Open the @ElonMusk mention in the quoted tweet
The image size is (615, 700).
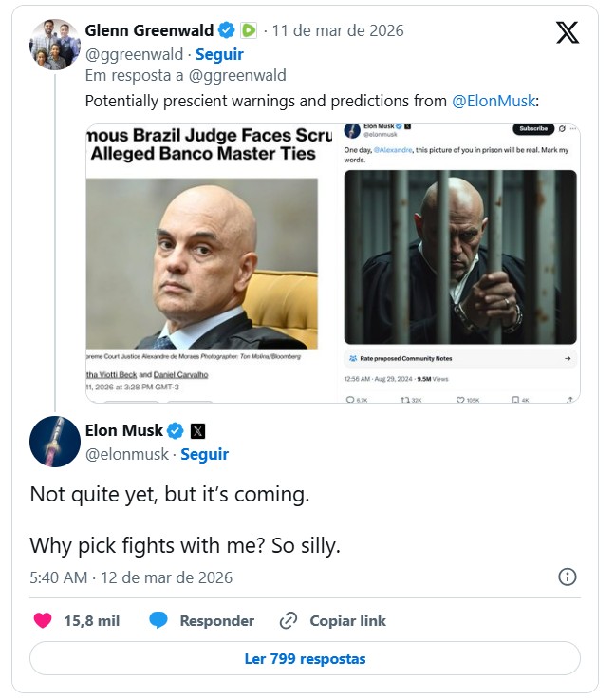(x=494, y=101)
